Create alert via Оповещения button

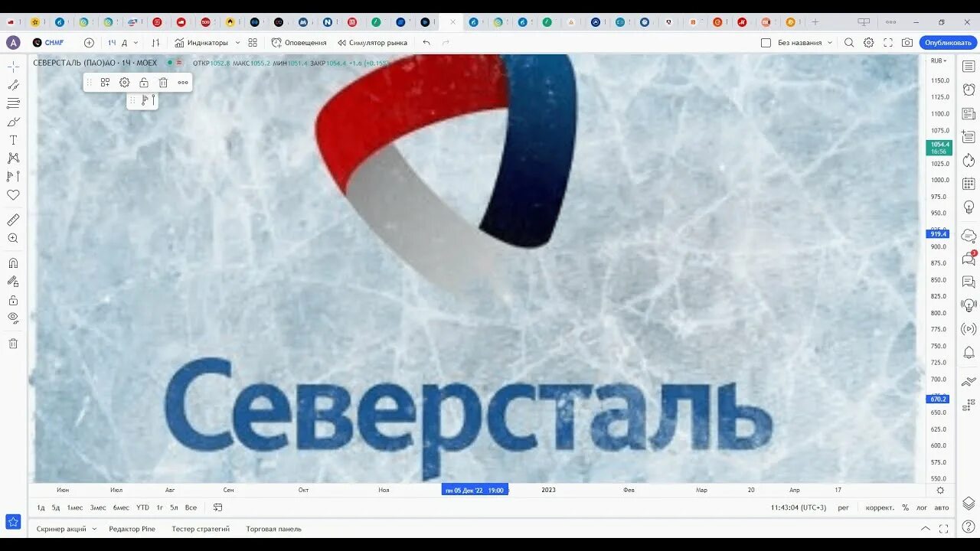pos(299,43)
